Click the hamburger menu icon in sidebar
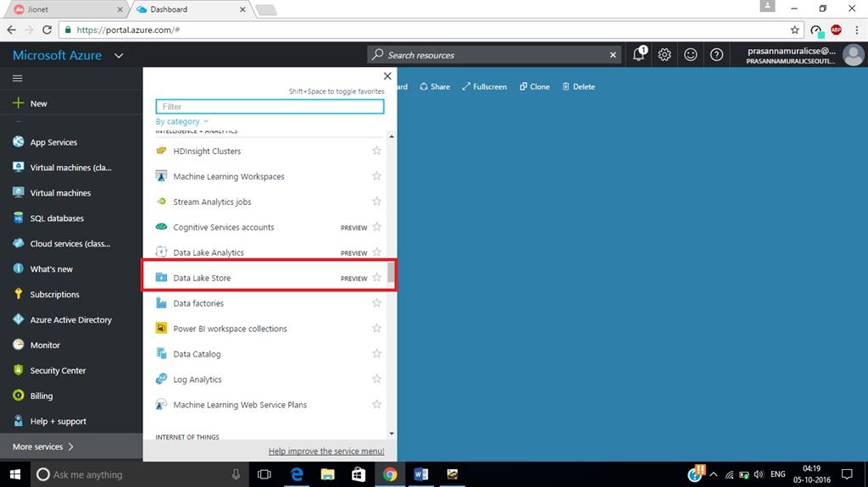 pyautogui.click(x=18, y=78)
